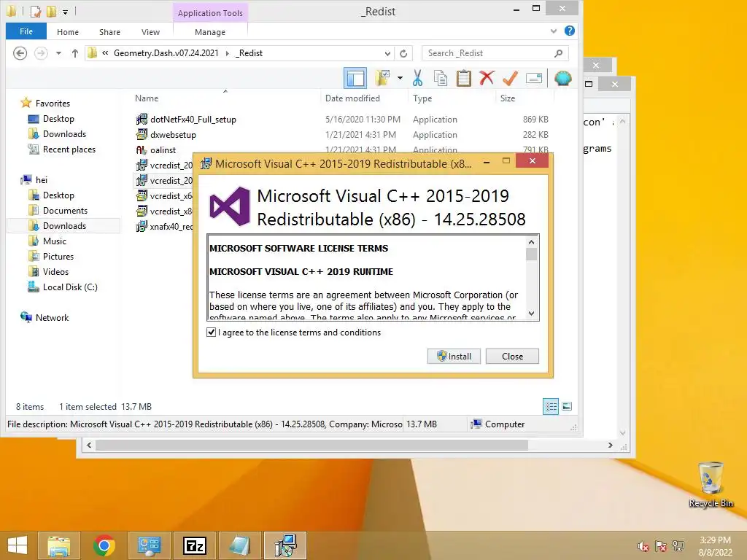The height and width of the screenshot is (560, 747).
Task: Click the Copy icon in toolbar
Action: click(441, 78)
